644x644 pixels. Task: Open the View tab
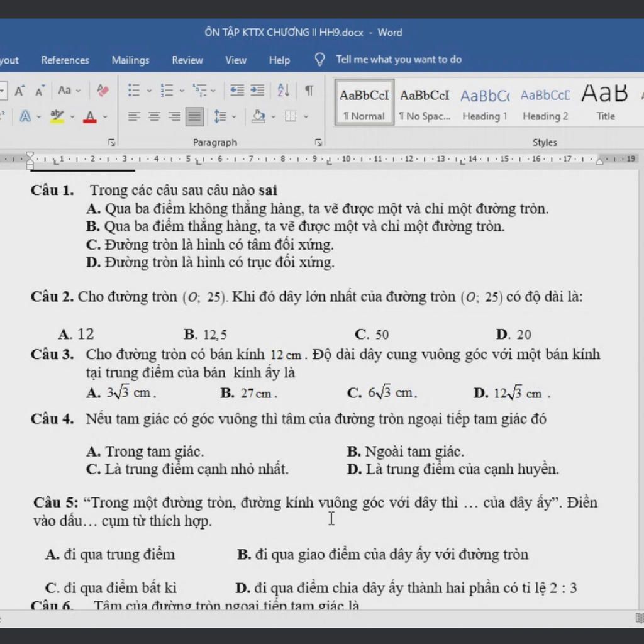pos(236,60)
